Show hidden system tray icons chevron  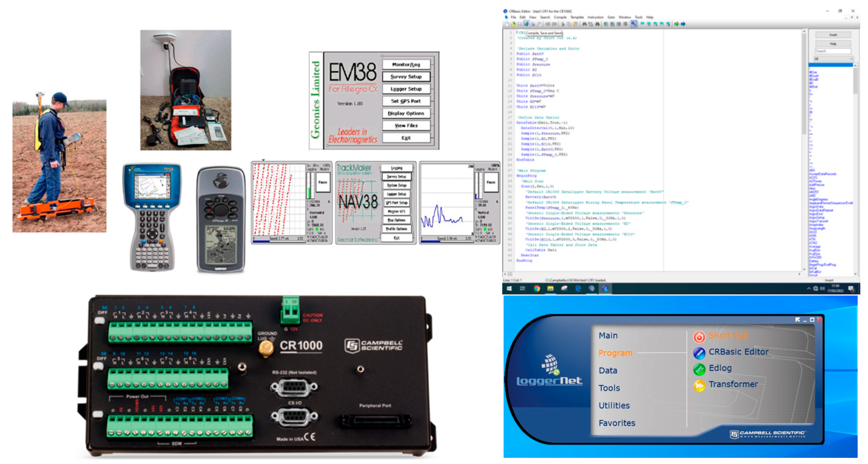point(809,288)
